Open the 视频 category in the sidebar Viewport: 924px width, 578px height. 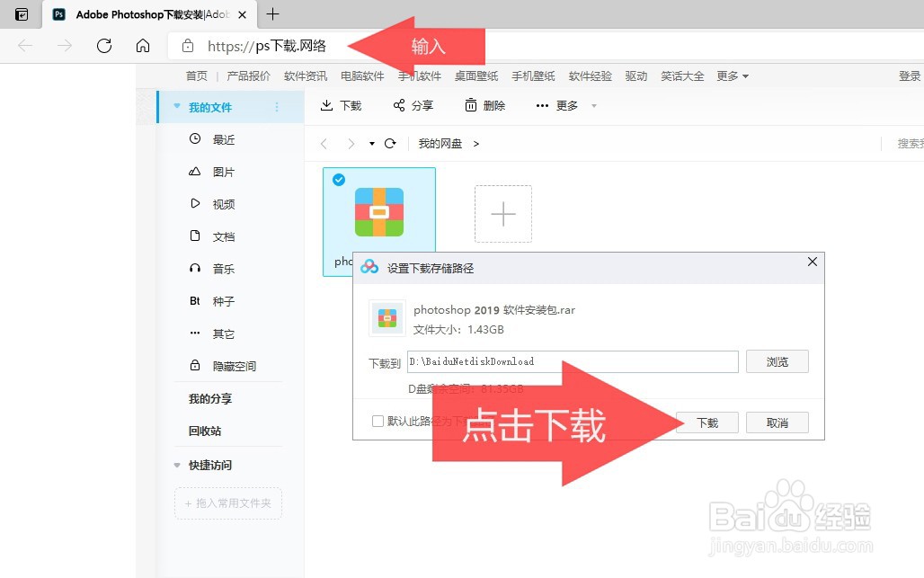tap(220, 204)
